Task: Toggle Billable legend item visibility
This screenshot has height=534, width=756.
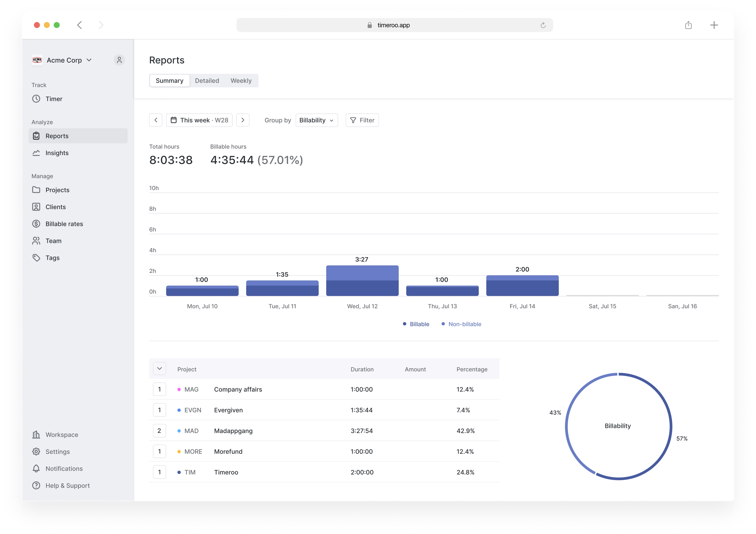Action: point(415,324)
